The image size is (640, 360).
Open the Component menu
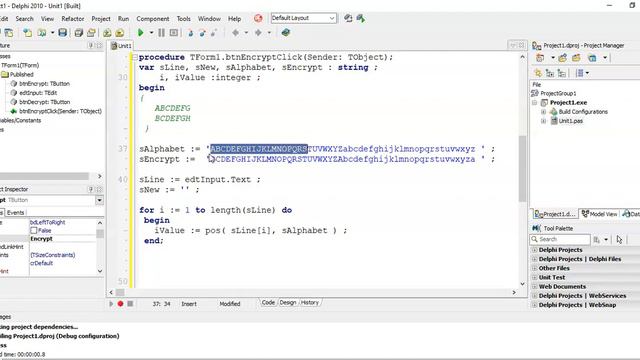click(153, 19)
